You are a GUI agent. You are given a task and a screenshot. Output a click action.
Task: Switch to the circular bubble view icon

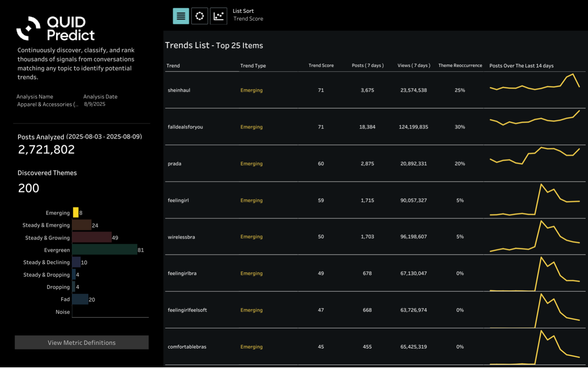coord(199,16)
